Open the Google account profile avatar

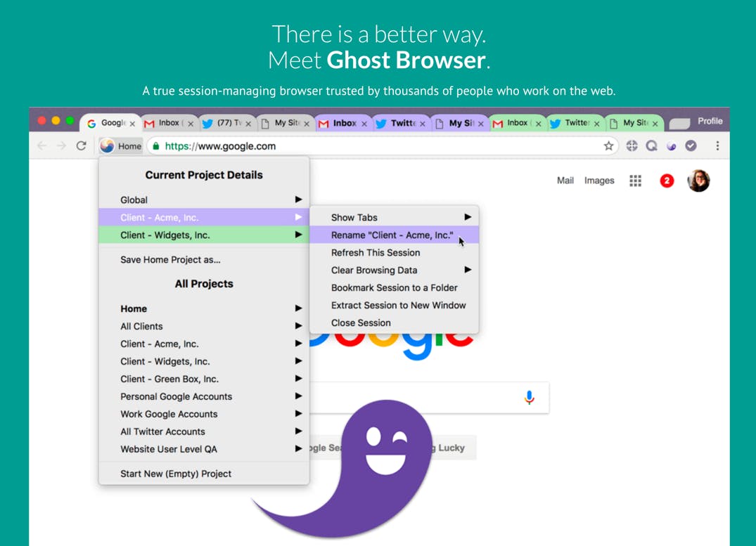click(698, 181)
